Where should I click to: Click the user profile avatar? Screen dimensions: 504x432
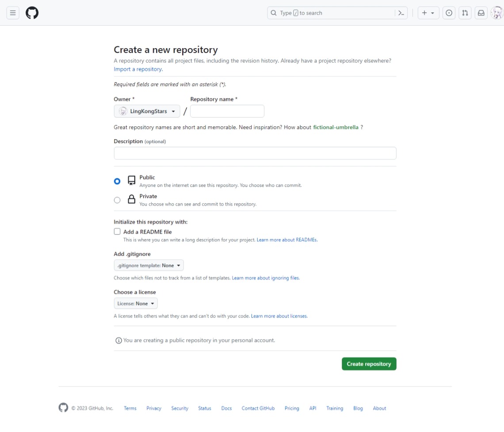point(497,13)
